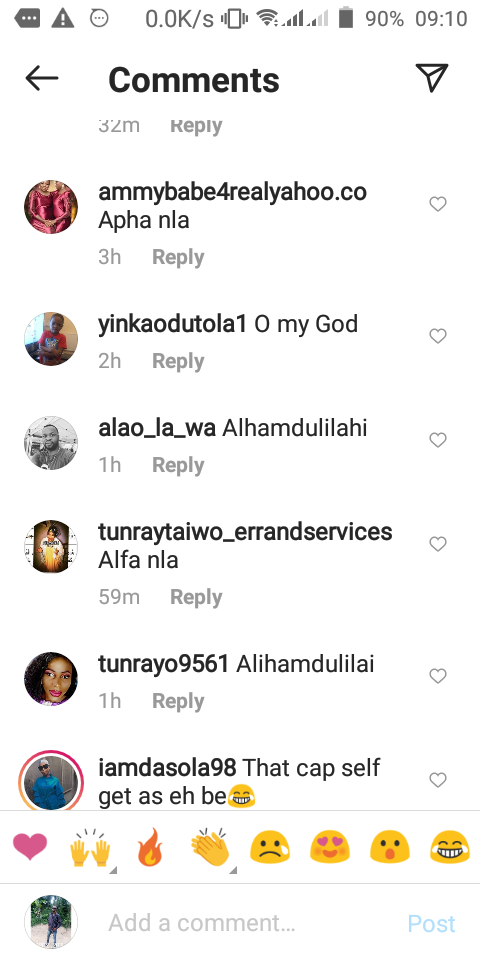Reply to tunraytaiwo_errandservices' comment
This screenshot has height=960, width=480.
[x=196, y=597]
